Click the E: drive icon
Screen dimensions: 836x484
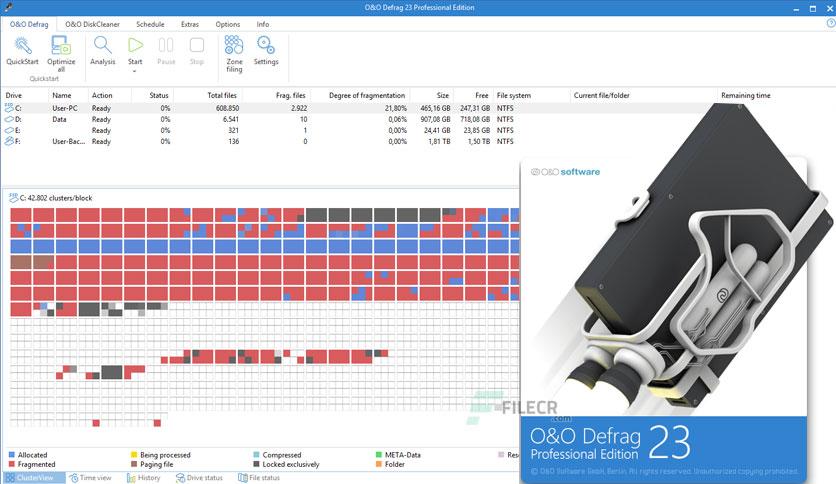tap(9, 130)
